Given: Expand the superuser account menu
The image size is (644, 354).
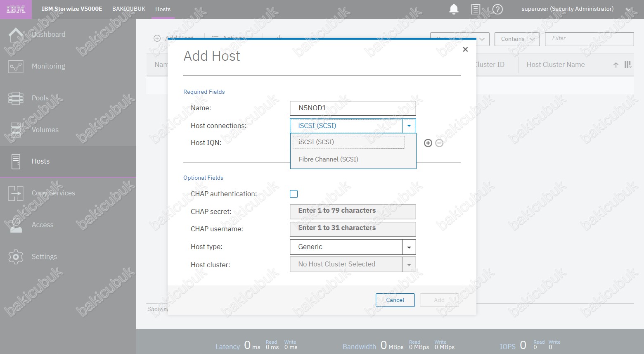Looking at the screenshot, I should [629, 10].
